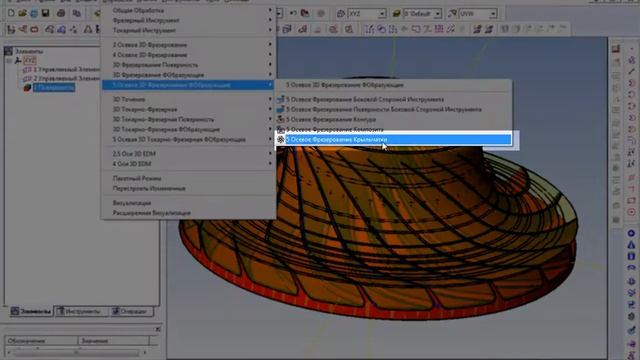Click the Значение column header

(113, 341)
